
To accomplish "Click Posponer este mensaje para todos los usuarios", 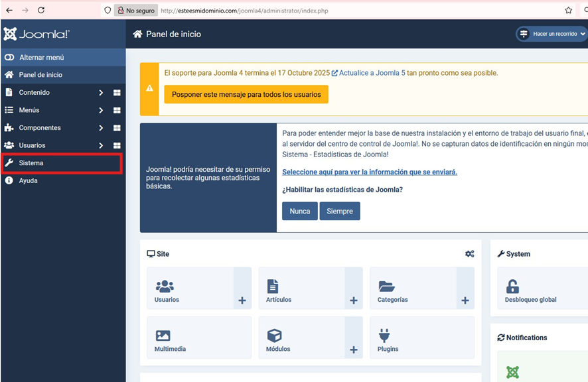I will 246,94.
